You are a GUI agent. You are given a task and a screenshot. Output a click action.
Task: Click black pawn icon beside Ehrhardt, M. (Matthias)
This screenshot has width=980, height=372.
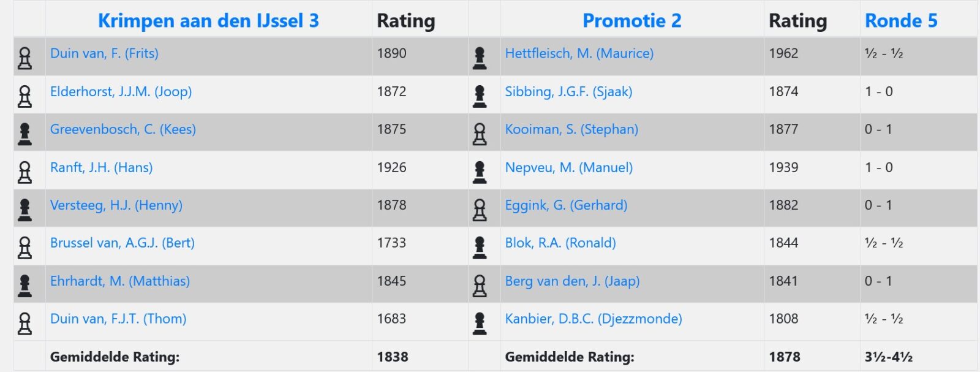[25, 286]
